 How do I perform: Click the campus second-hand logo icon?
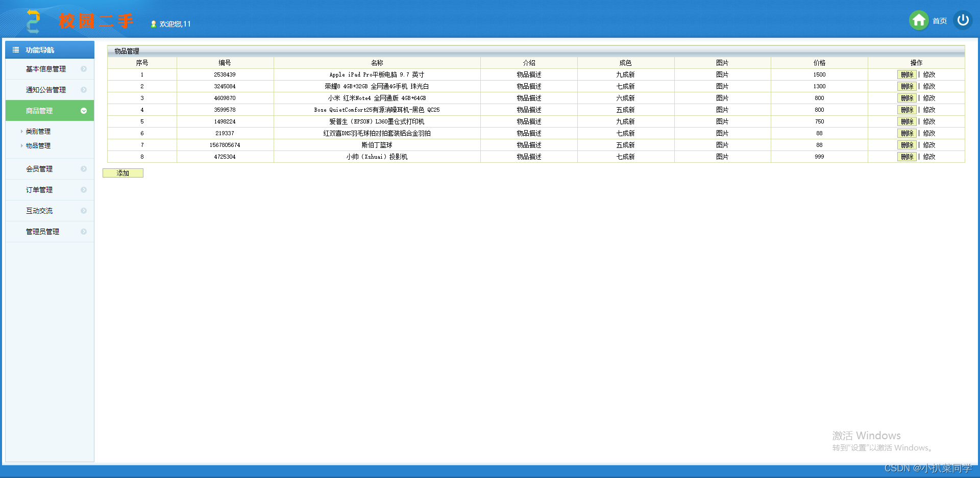pyautogui.click(x=34, y=21)
